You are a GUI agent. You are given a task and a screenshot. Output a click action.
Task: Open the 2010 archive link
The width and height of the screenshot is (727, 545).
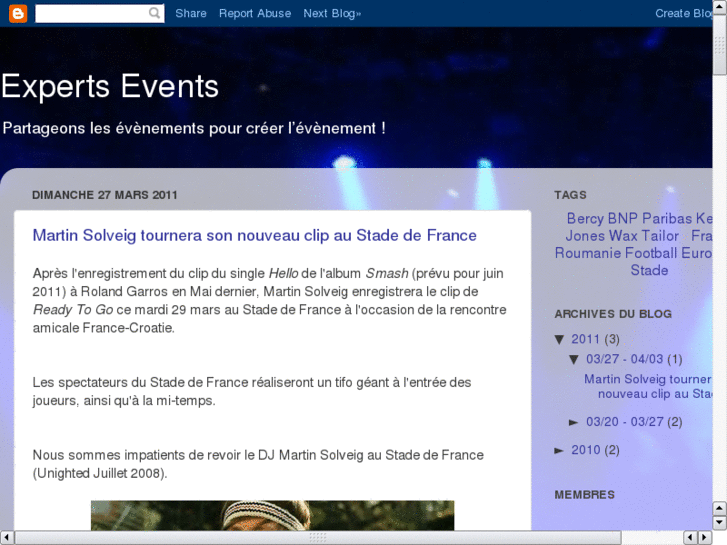pyautogui.click(x=585, y=450)
